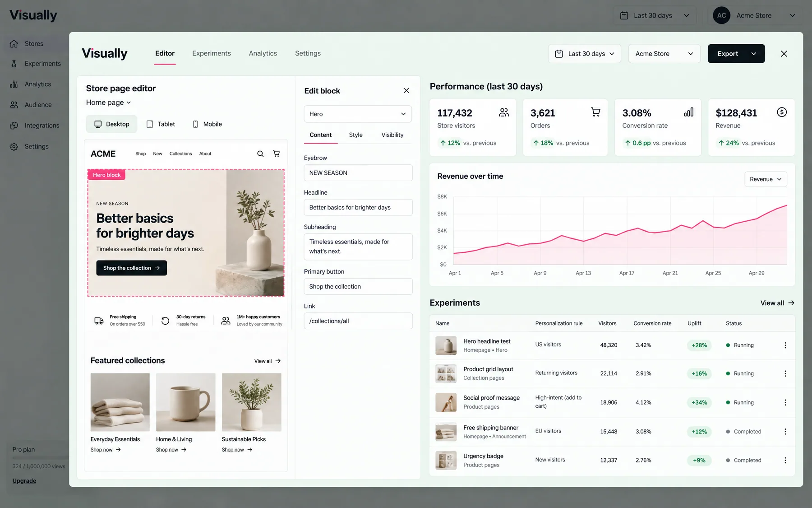Open row menu for Social proof message
The image size is (812, 508).
[x=785, y=402]
